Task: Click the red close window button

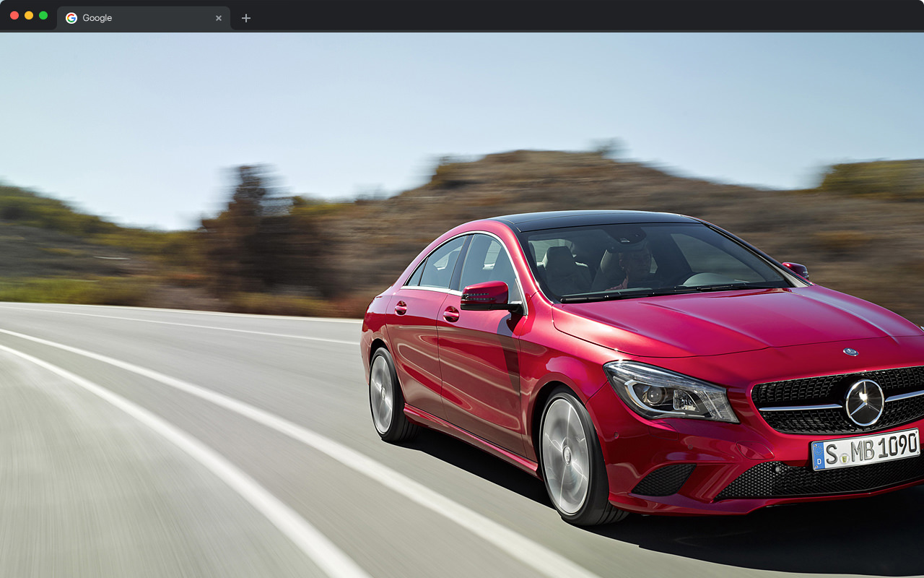Action: click(14, 15)
